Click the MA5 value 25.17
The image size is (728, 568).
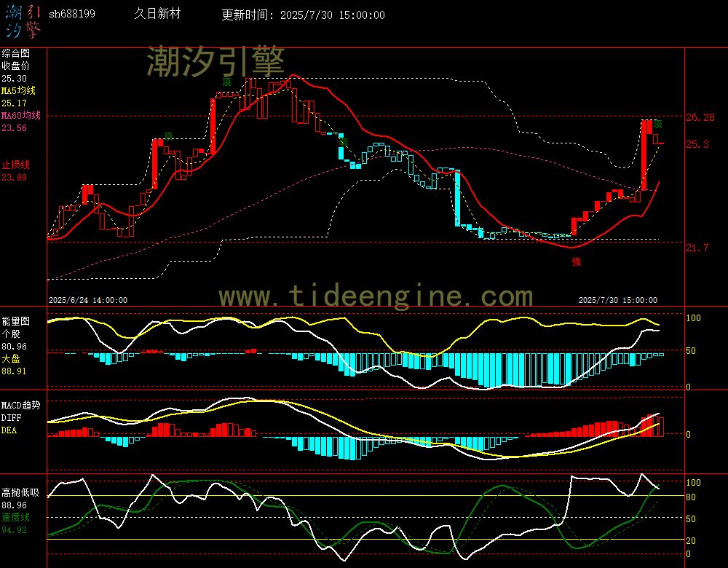click(14, 103)
